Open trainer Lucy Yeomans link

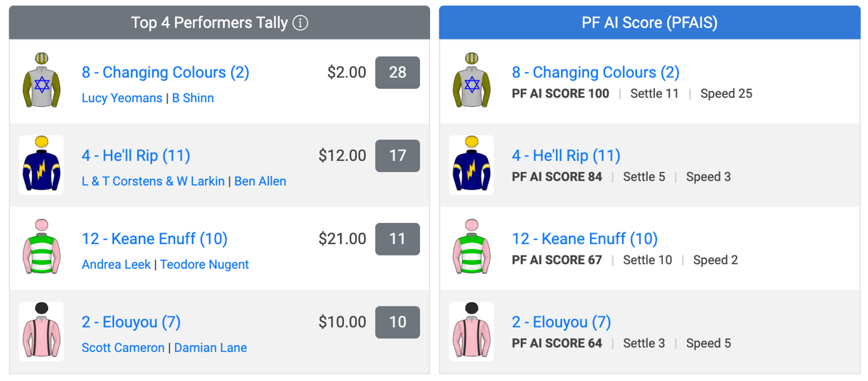point(122,98)
